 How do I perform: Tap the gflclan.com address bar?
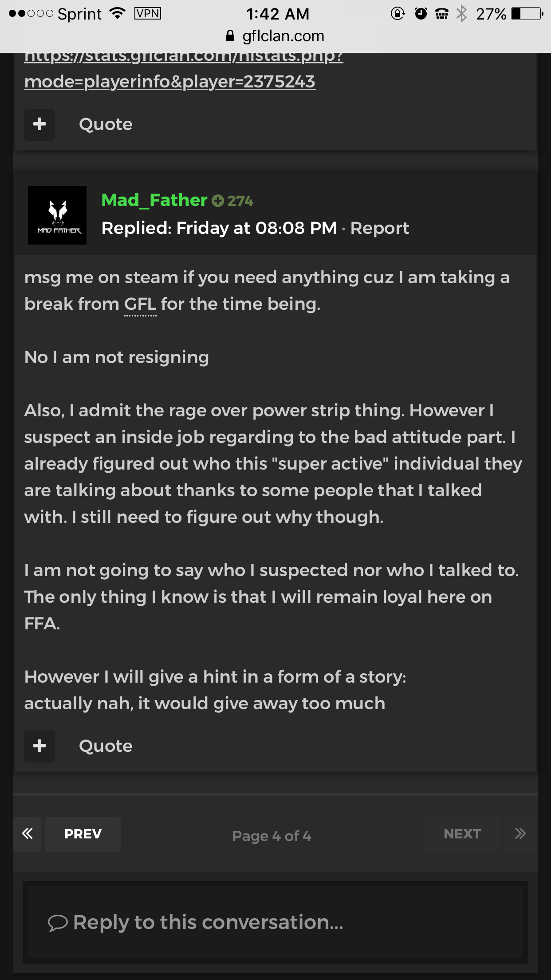pos(283,36)
